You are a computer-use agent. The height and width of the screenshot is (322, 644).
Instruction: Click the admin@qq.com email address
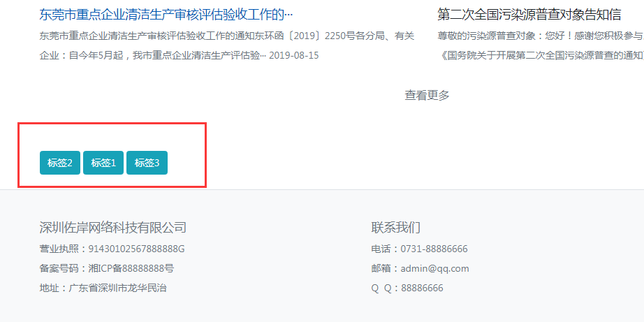pyautogui.click(x=434, y=268)
